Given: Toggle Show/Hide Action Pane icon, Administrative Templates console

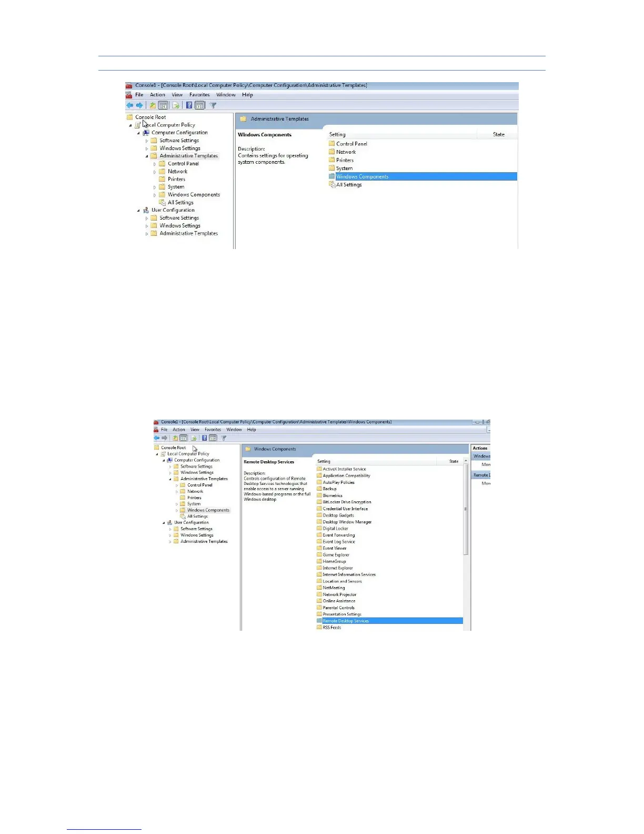Looking at the screenshot, I should (x=200, y=105).
